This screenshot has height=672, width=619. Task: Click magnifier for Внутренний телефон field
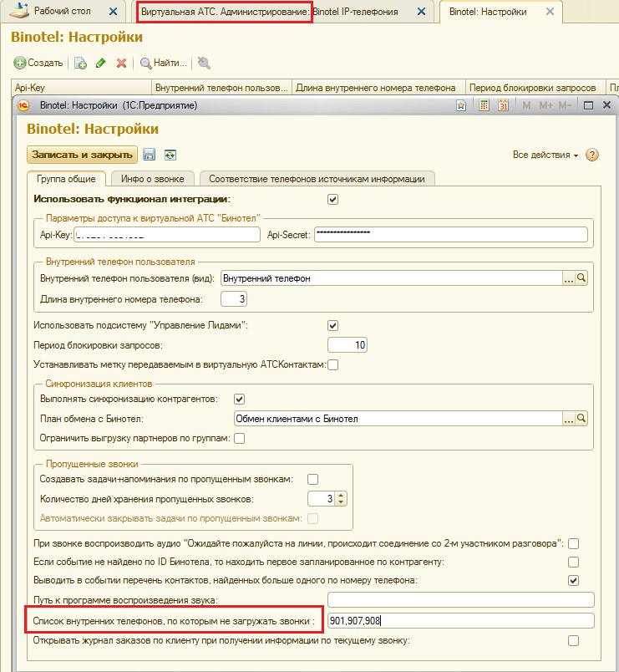(581, 278)
